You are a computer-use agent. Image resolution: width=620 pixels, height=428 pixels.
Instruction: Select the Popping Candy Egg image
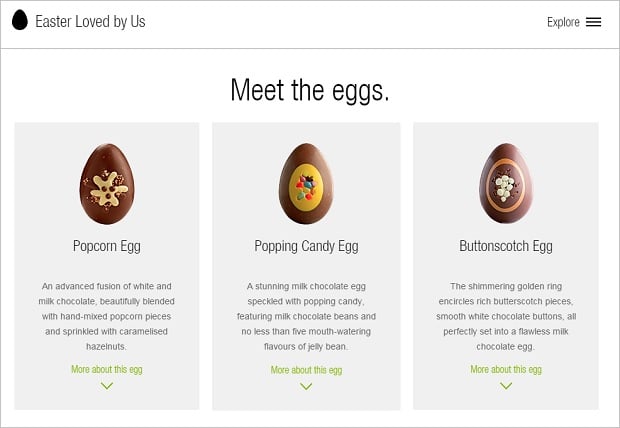point(306,184)
